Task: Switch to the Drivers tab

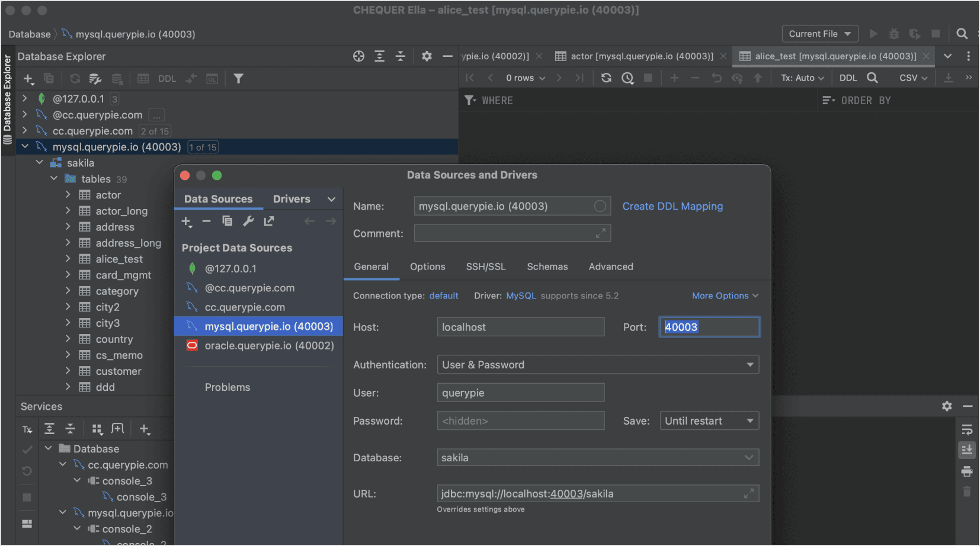Action: click(x=291, y=198)
